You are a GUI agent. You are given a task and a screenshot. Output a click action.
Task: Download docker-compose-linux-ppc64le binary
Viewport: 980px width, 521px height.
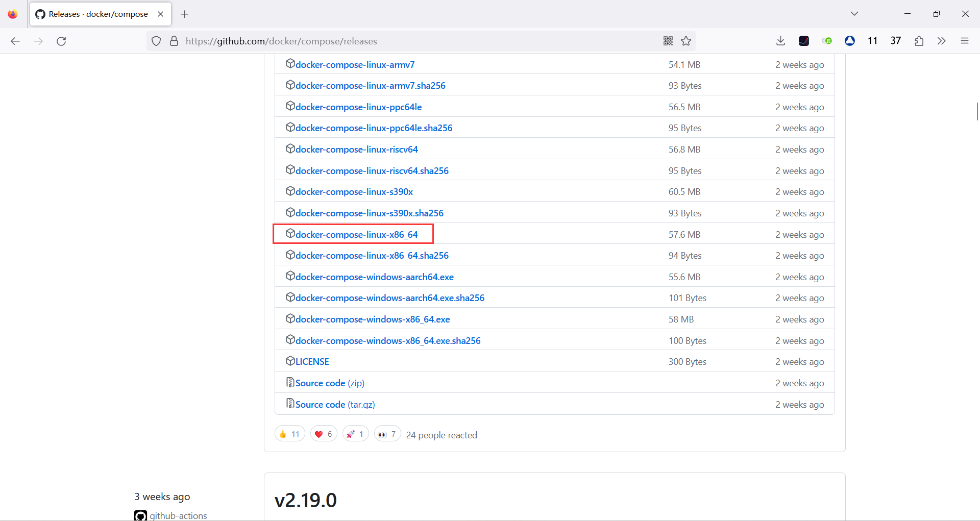coord(359,107)
